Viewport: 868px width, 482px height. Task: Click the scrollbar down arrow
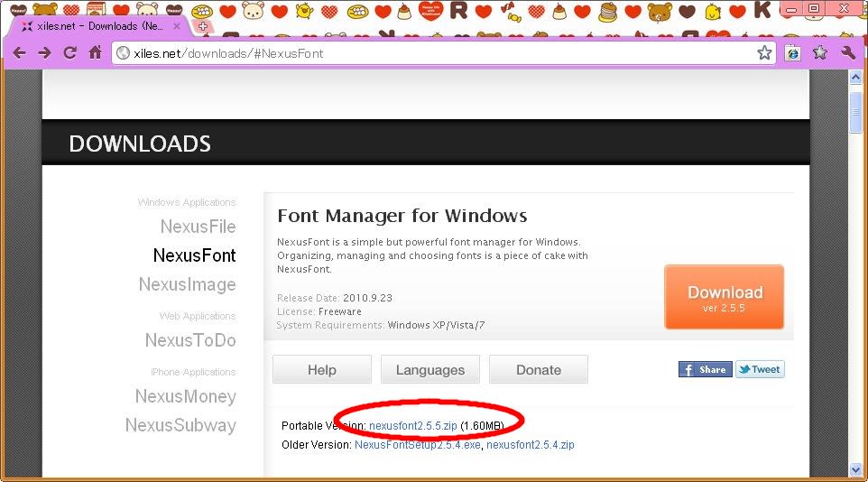point(856,469)
